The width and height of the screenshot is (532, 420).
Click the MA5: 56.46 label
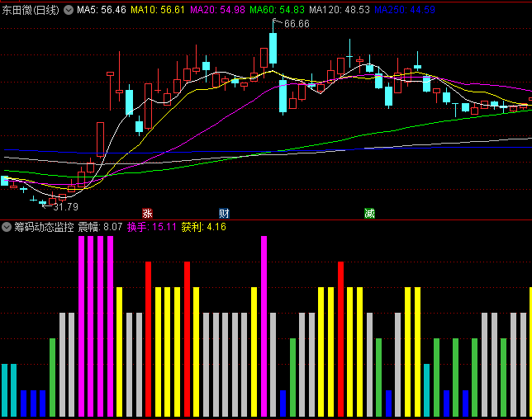pos(102,10)
